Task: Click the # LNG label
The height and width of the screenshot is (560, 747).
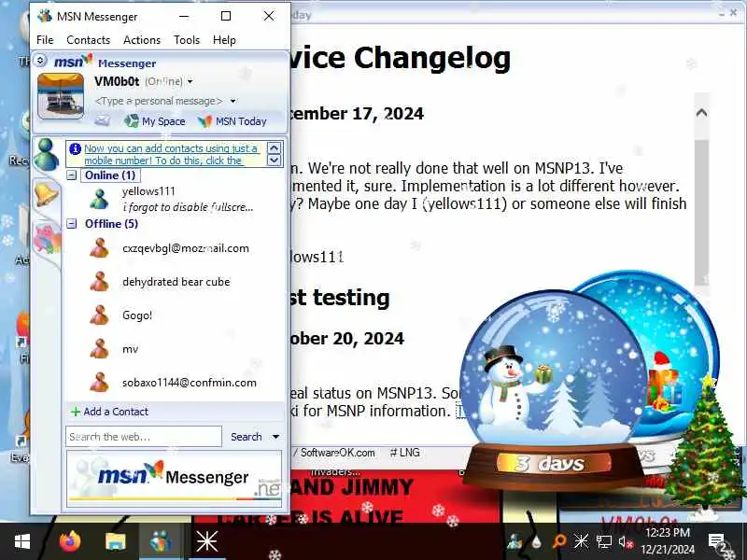Action: (404, 453)
